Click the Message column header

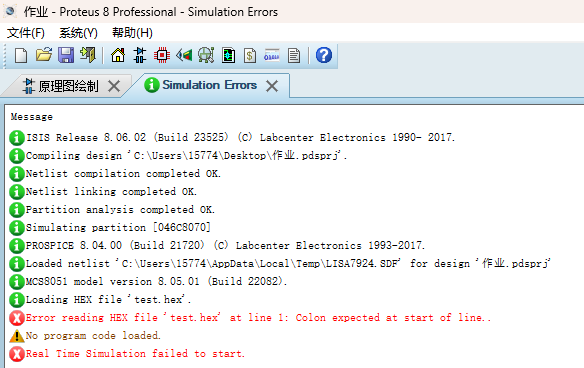32,117
